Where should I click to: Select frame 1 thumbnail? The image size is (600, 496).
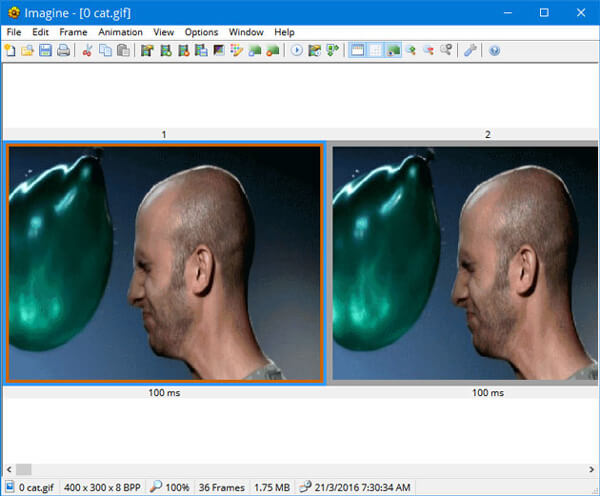pyautogui.click(x=164, y=263)
